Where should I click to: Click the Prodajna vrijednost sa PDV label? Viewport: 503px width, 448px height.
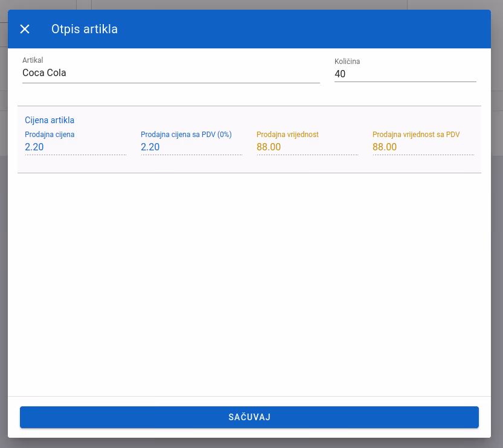416,135
